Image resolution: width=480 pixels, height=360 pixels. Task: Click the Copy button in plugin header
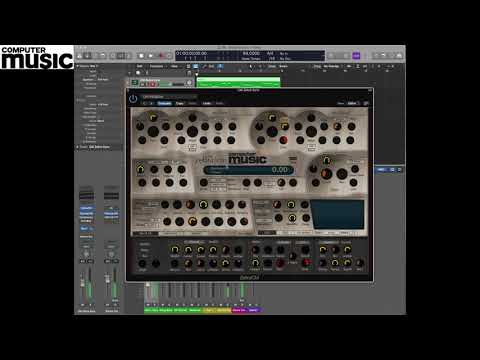point(180,103)
